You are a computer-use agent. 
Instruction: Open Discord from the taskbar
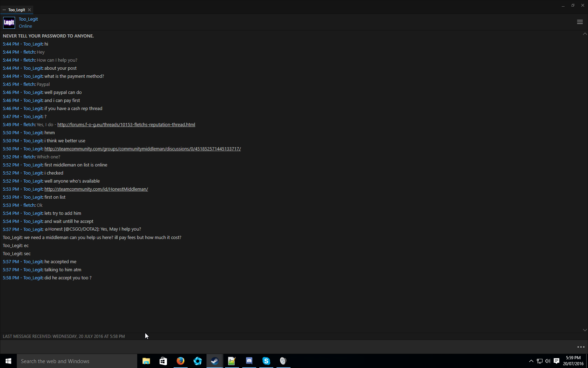tap(249, 361)
